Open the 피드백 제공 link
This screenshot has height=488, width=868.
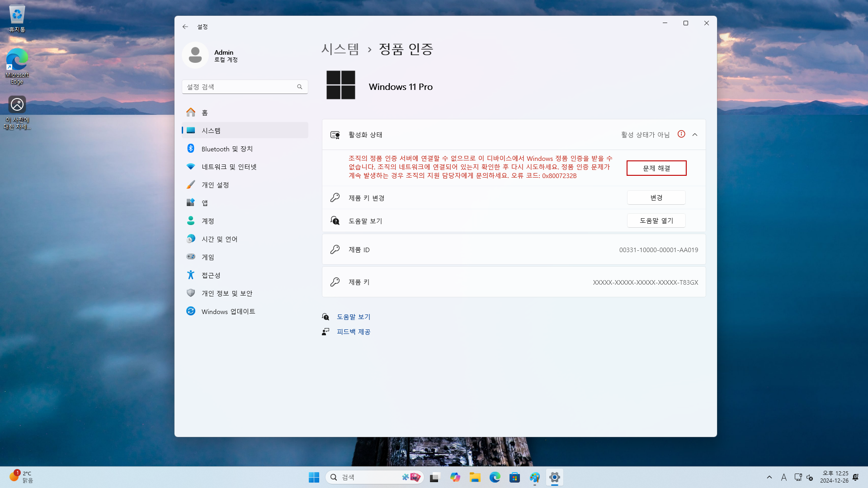[354, 331]
